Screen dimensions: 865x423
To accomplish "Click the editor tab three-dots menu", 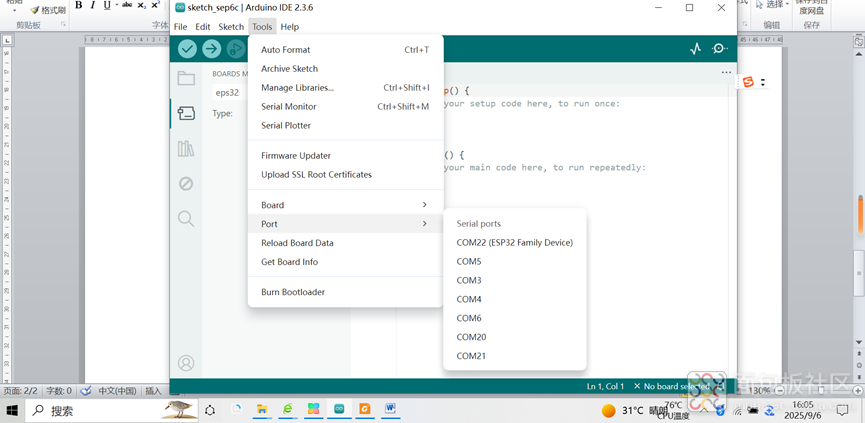I will (x=726, y=73).
